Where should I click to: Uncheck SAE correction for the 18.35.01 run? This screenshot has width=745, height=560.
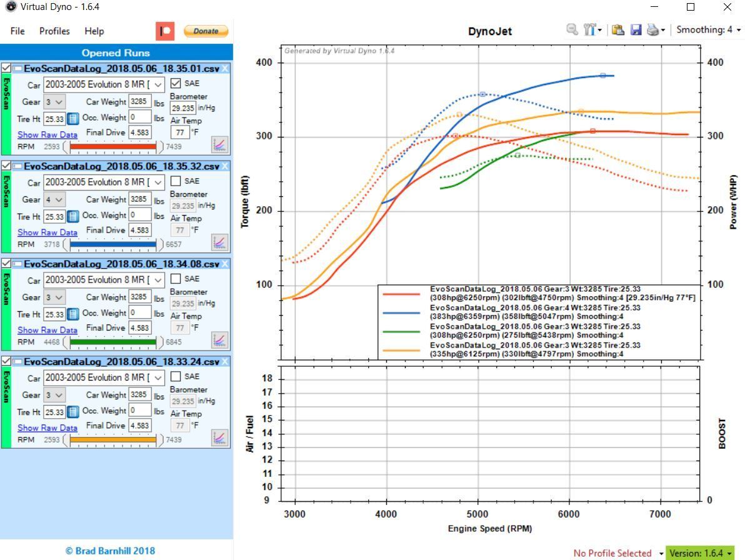coord(176,83)
